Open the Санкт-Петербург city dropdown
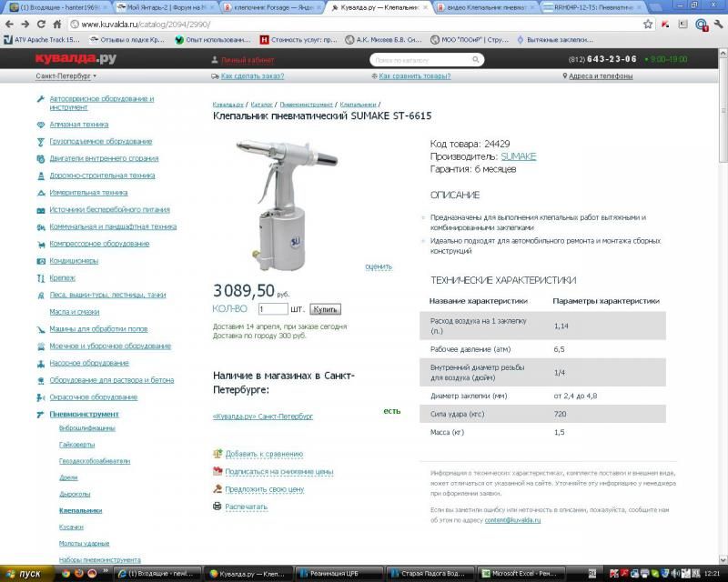Image resolution: width=728 pixels, height=582 pixels. [67, 76]
